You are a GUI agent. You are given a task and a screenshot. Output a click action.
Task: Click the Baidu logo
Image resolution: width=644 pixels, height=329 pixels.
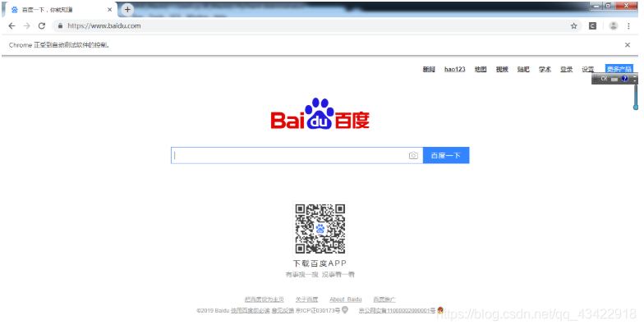(x=320, y=113)
